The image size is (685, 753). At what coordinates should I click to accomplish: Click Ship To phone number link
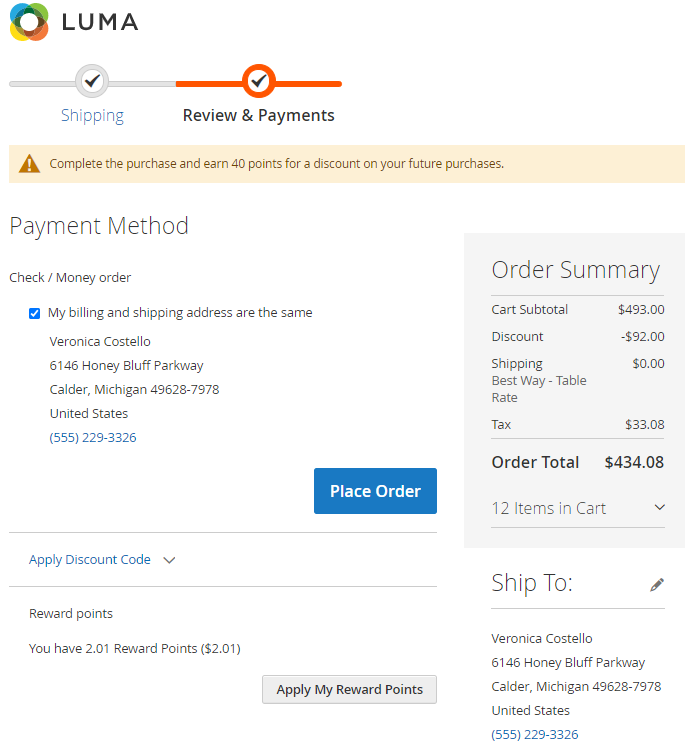click(535, 734)
